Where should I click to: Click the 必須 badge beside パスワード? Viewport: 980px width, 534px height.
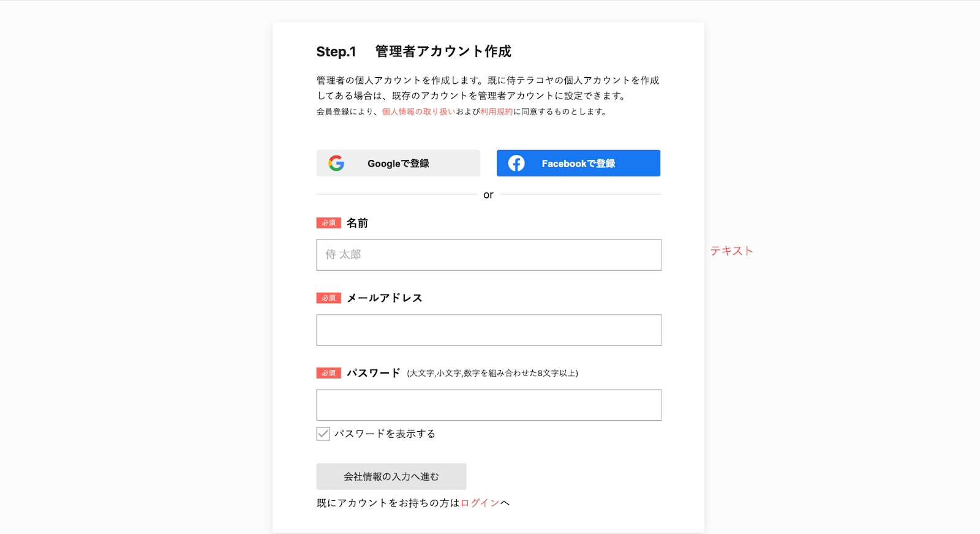(328, 372)
